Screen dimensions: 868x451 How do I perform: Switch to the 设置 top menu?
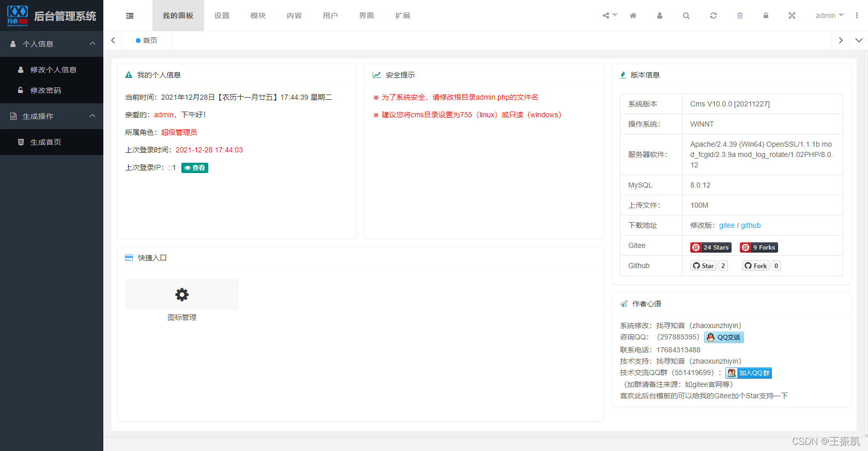222,16
